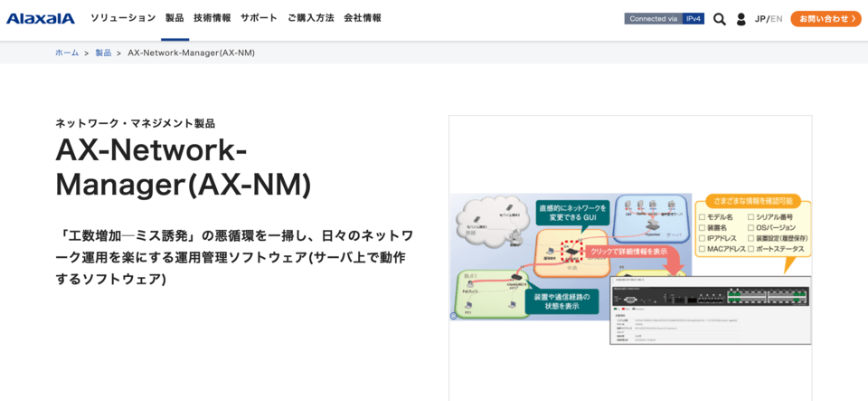Click the Connected via IPv4 badge
868x401 pixels.
tap(664, 18)
